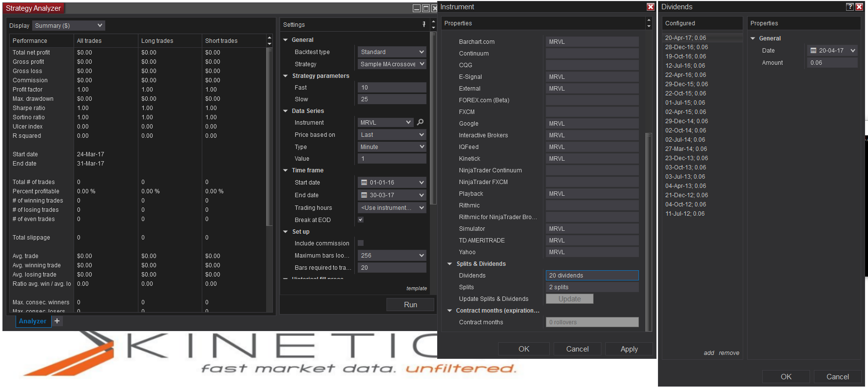Screen dimensions: 868x390
Task: Click Cancel in the Dividends window
Action: pyautogui.click(x=838, y=377)
